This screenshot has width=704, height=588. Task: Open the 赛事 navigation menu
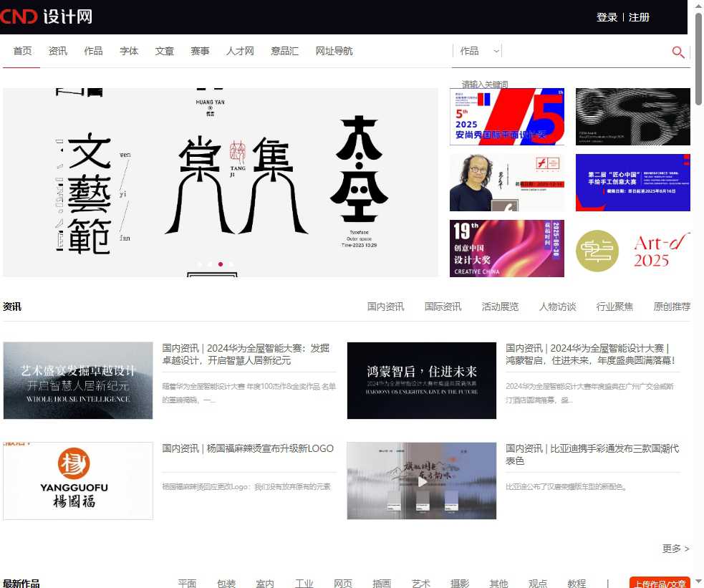coord(200,51)
